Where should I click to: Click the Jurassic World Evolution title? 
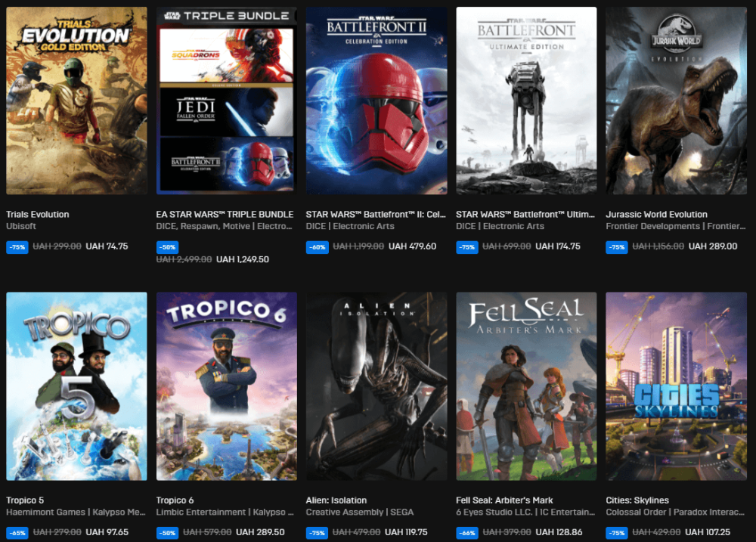tap(657, 215)
